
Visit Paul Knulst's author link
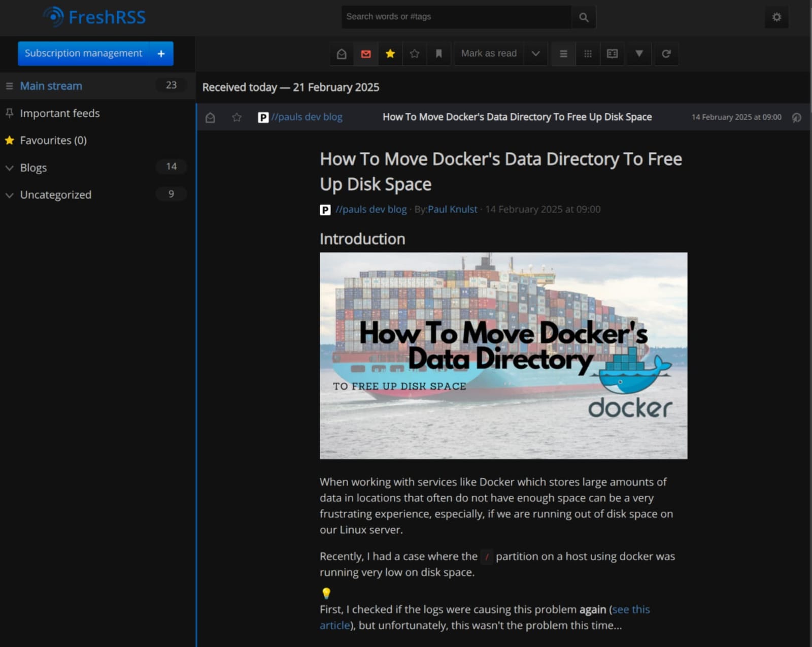(x=452, y=209)
